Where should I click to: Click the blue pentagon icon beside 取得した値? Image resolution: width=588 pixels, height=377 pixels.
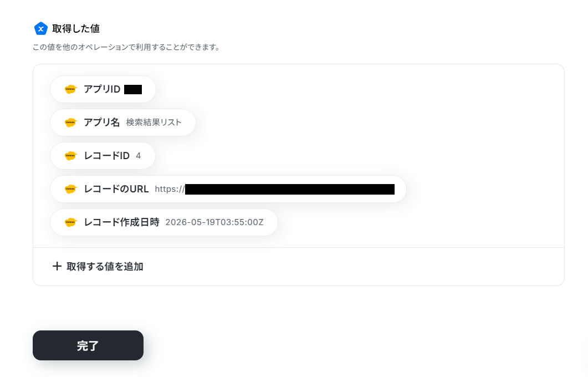pyautogui.click(x=40, y=28)
